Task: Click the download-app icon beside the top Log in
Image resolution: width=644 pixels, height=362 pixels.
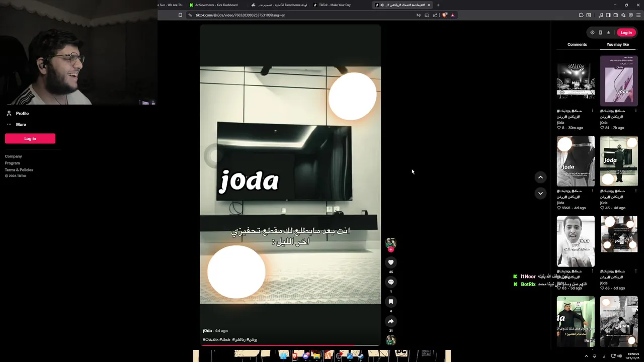Action: [x=608, y=33]
